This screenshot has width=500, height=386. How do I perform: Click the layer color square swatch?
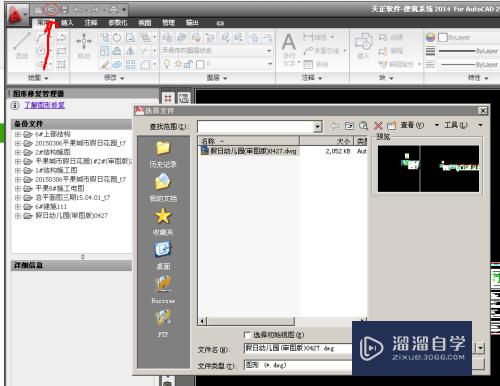200,64
